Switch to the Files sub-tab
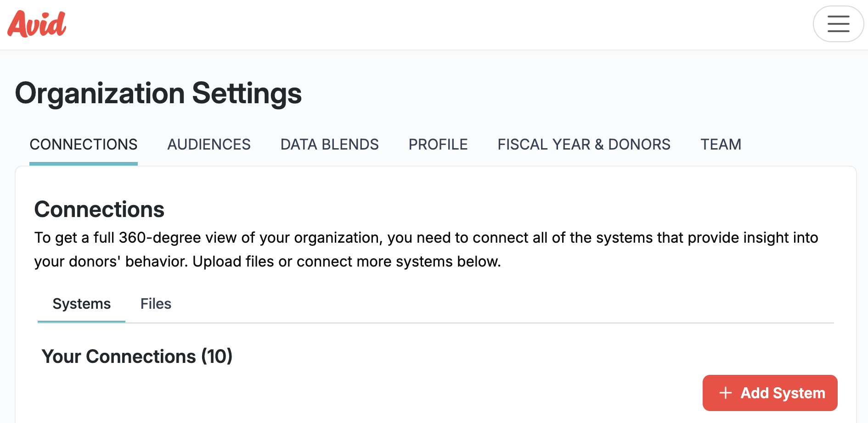 pyautogui.click(x=156, y=304)
